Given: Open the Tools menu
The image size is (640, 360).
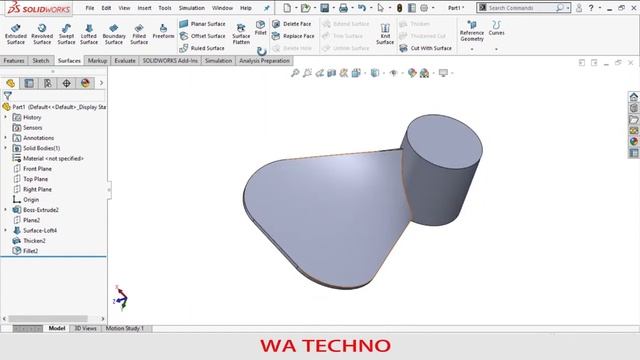Looking at the screenshot, I should pos(165,8).
